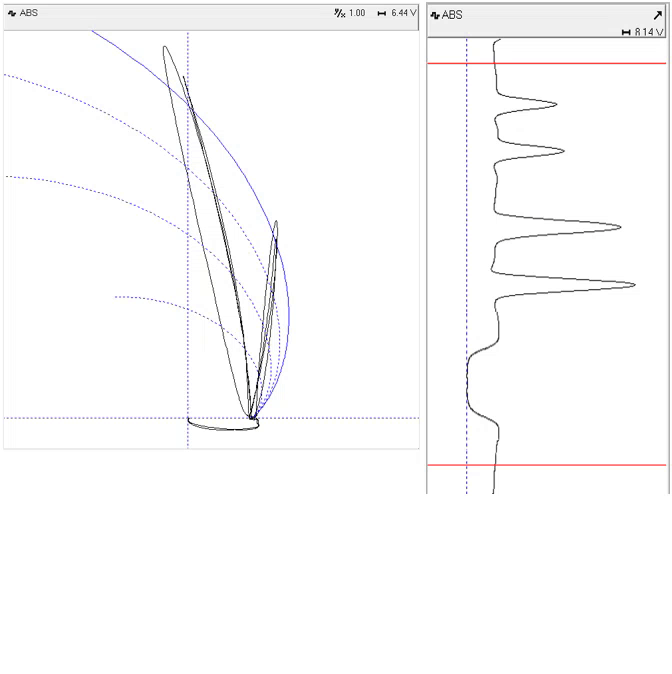Viewport: 672px width, 674px height.
Task: Click the origin where the dotted axes cross in the impedance plane
Action: coord(188,417)
